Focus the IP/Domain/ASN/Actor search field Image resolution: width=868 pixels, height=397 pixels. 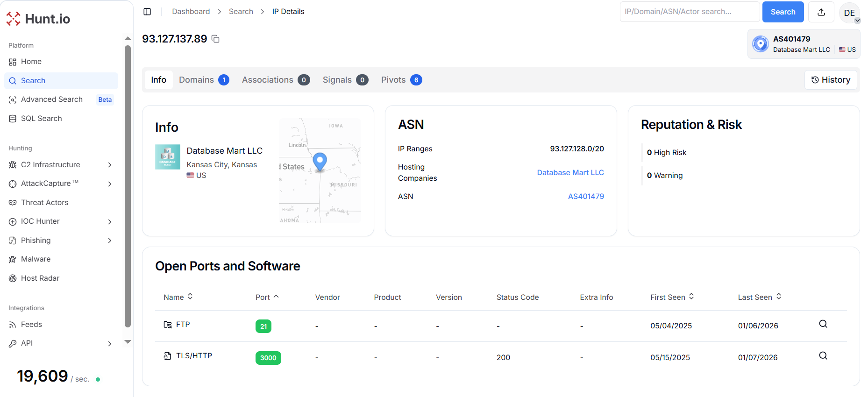click(690, 12)
